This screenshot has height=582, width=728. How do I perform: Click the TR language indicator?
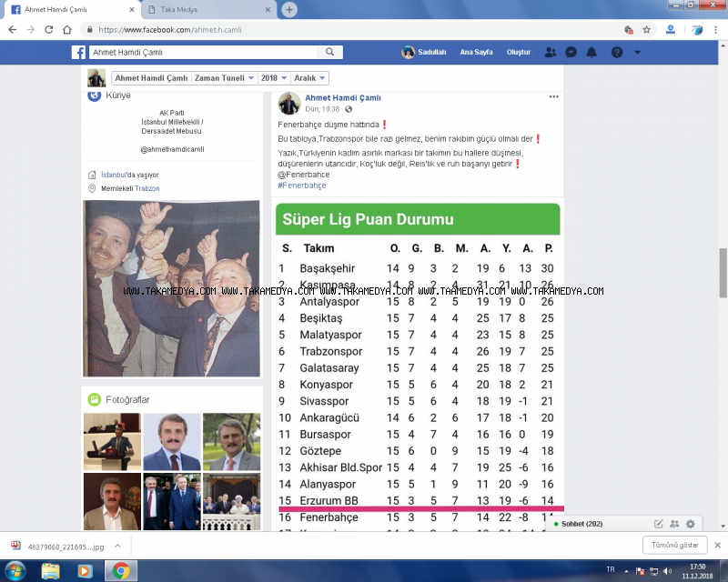(x=610, y=569)
